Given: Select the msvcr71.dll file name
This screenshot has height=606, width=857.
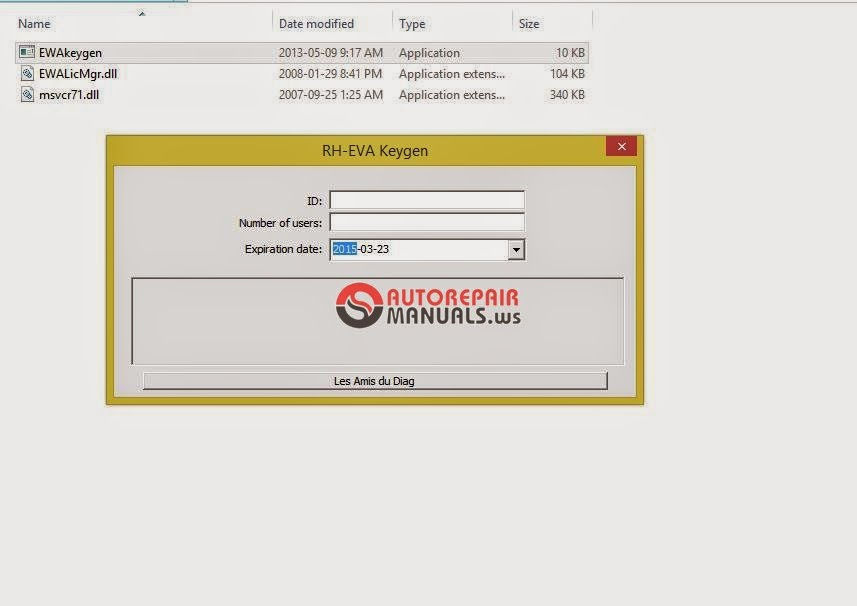Looking at the screenshot, I should 69,95.
